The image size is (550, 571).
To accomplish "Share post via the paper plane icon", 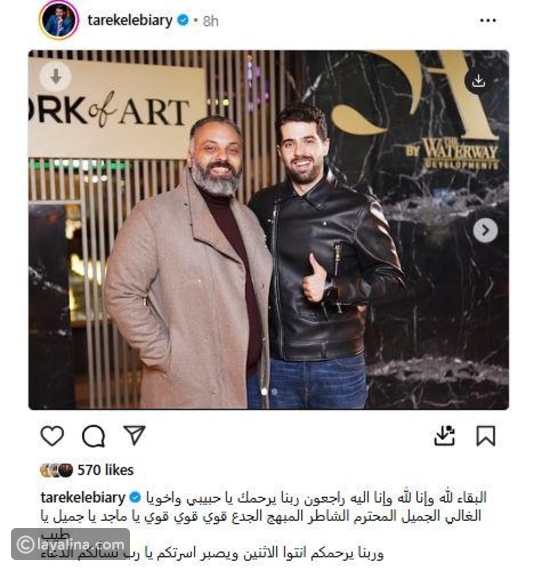I will coord(134,435).
